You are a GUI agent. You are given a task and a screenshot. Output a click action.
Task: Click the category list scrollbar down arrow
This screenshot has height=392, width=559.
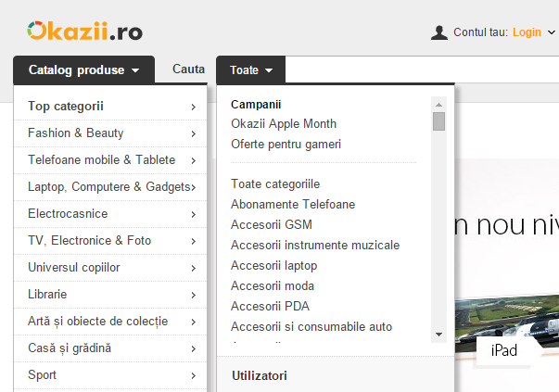(x=438, y=335)
